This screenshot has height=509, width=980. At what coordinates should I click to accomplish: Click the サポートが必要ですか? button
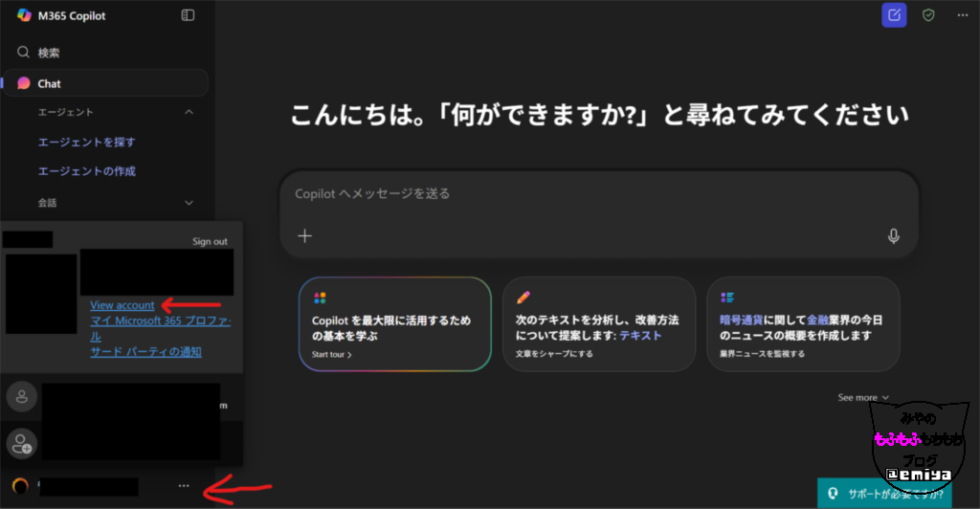(884, 494)
